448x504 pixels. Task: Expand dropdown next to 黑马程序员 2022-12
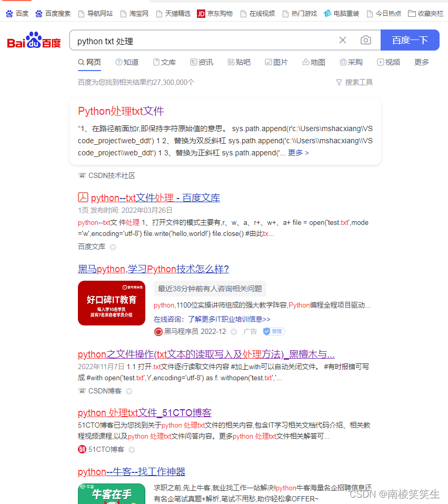(234, 332)
